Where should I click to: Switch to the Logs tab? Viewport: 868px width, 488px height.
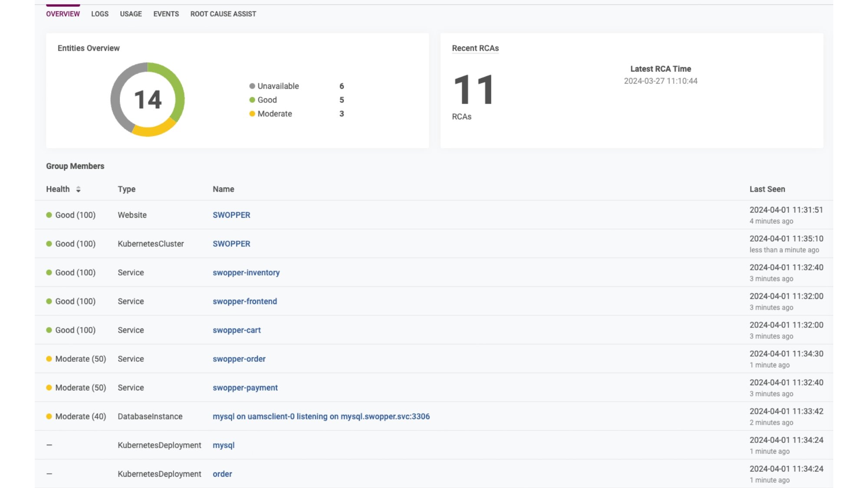coord(100,14)
